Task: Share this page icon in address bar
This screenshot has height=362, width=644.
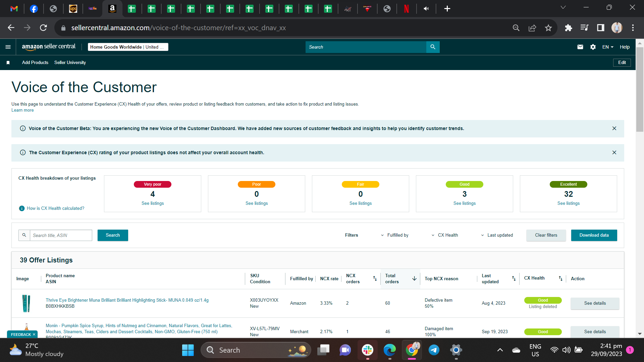Action: [x=532, y=28]
